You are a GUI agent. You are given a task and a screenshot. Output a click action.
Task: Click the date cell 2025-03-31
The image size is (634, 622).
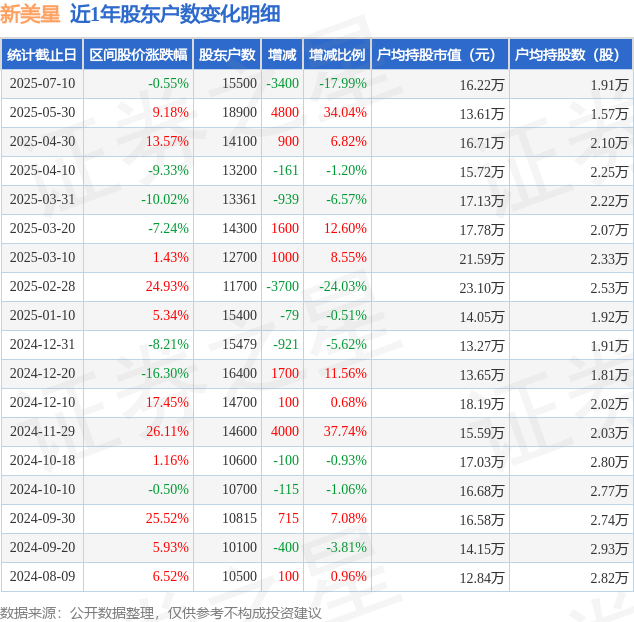coord(42,199)
